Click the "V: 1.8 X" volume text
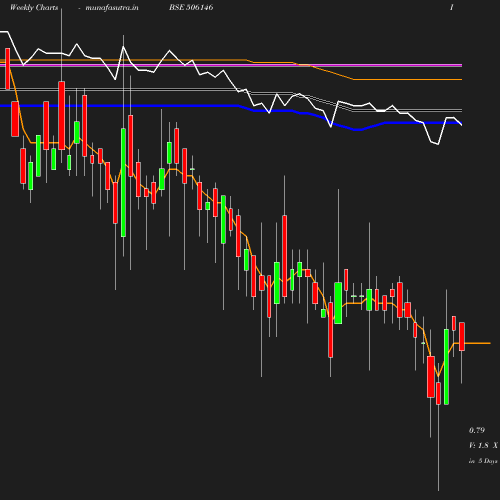 point(483,445)
